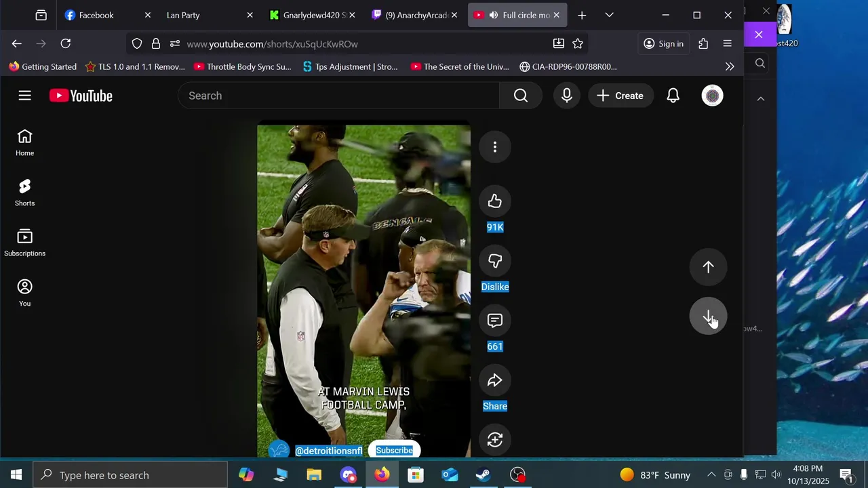
Task: Open YouTube notifications bell
Action: click(x=673, y=96)
